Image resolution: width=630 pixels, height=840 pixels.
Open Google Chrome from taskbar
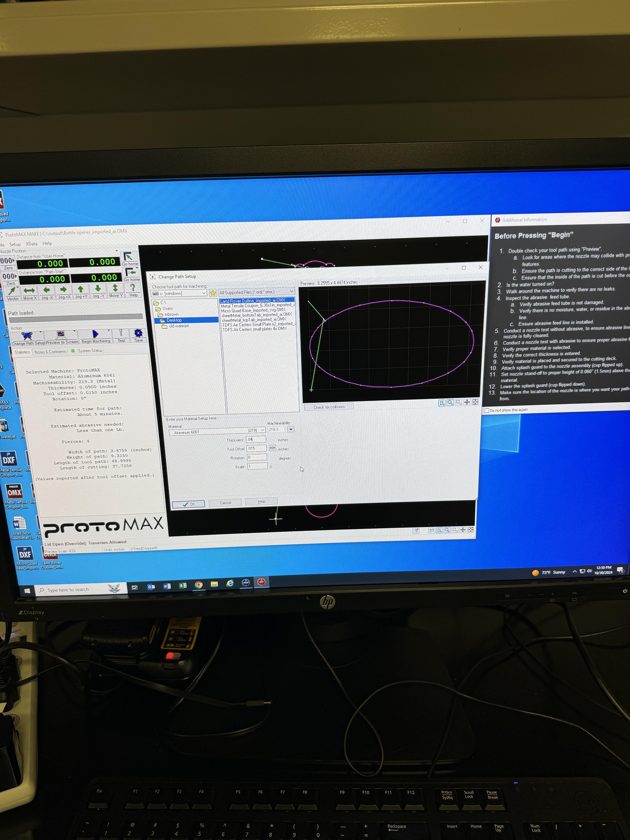click(199, 585)
